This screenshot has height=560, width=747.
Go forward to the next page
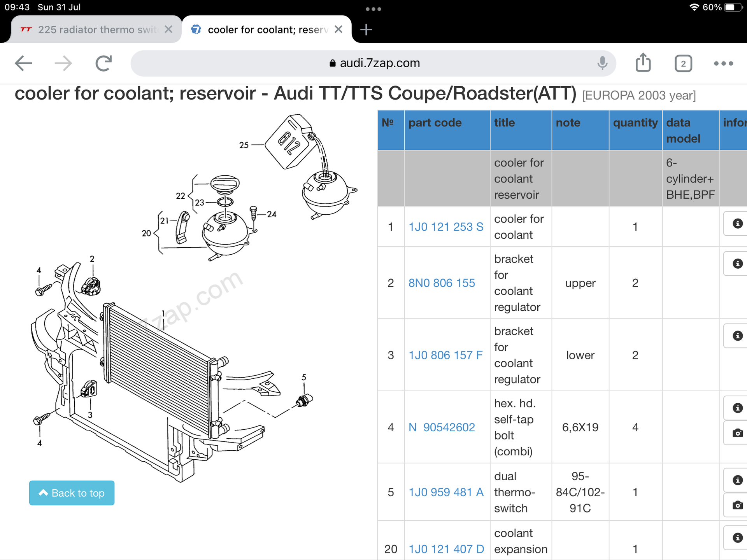[63, 63]
